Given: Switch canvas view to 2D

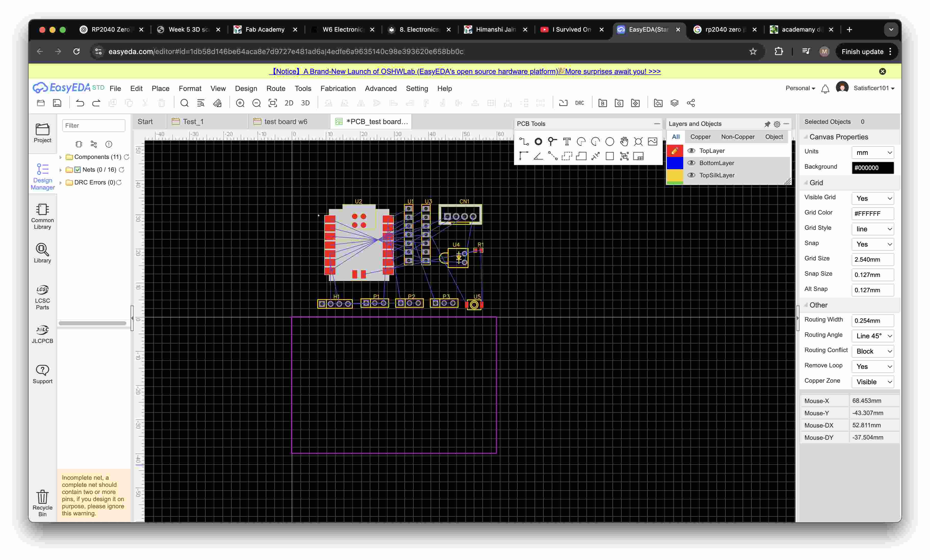Looking at the screenshot, I should [x=289, y=103].
